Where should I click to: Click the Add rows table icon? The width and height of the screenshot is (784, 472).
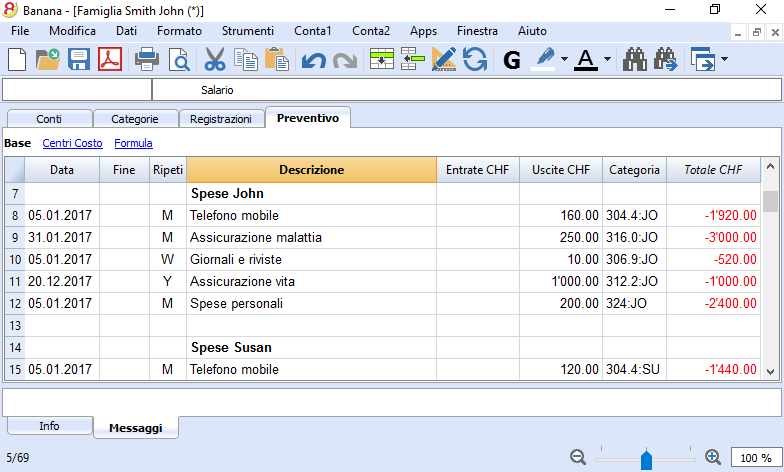(382, 60)
